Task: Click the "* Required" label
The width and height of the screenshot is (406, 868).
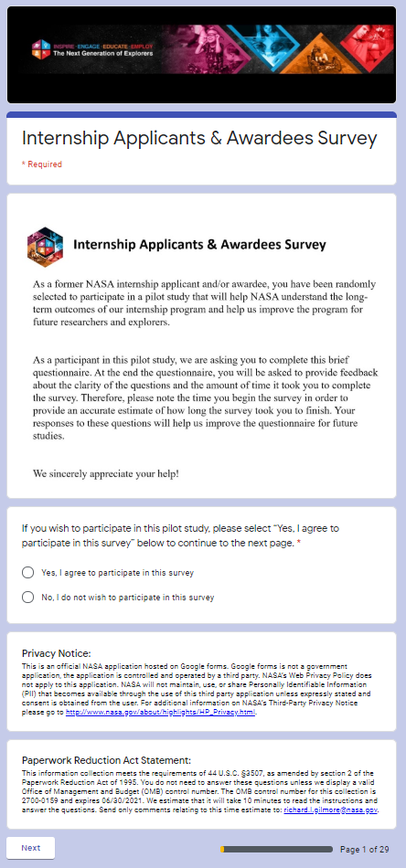Action: [41, 164]
